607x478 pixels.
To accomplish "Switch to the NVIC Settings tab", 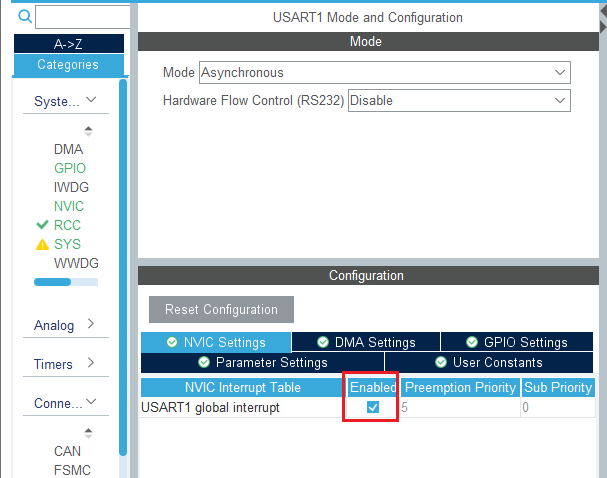I will 216,343.
